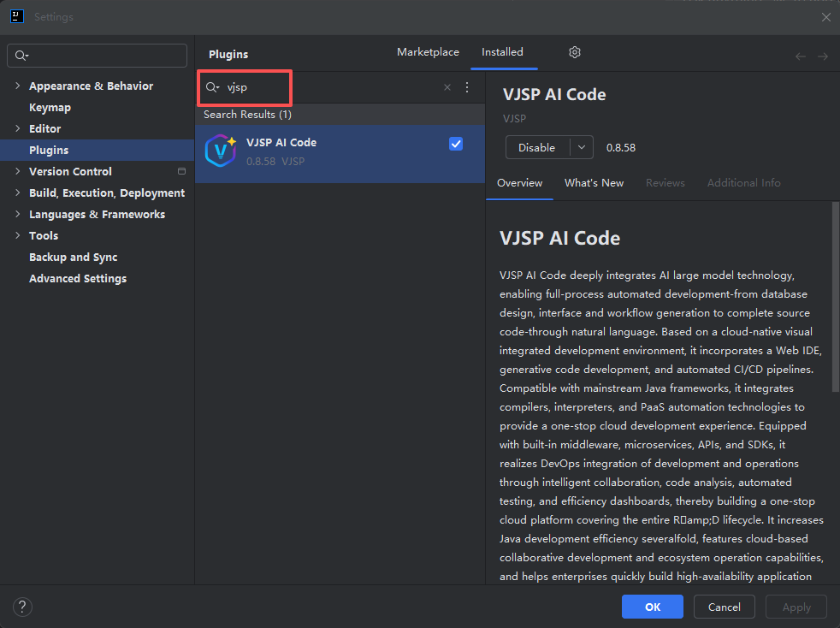The image size is (840, 628).
Task: Click the IntelliJ logo in the title bar
Action: click(x=17, y=16)
